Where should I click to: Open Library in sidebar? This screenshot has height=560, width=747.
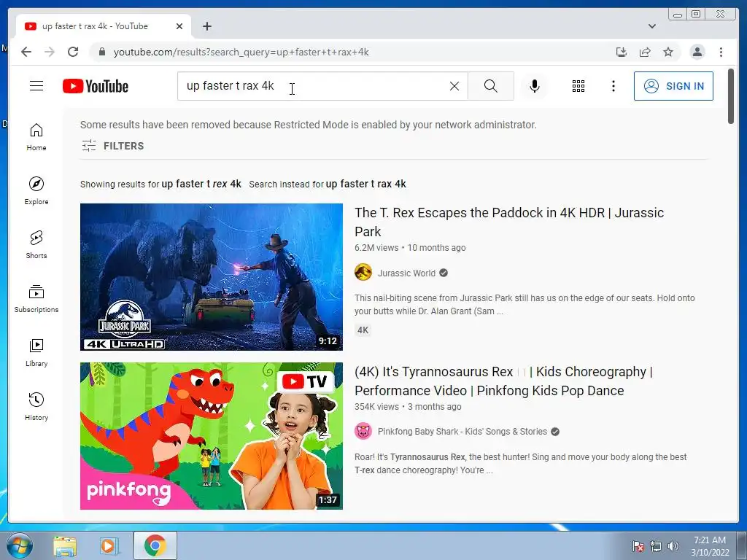coord(36,352)
